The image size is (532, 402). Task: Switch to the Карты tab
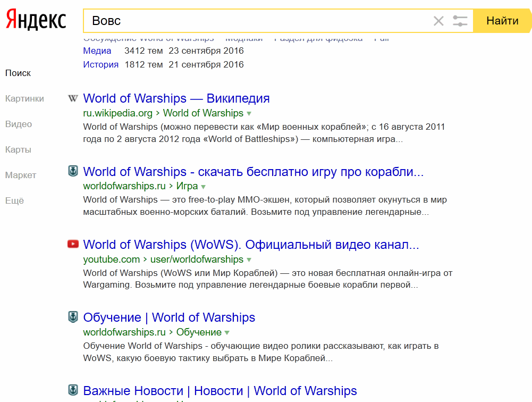[x=18, y=149]
